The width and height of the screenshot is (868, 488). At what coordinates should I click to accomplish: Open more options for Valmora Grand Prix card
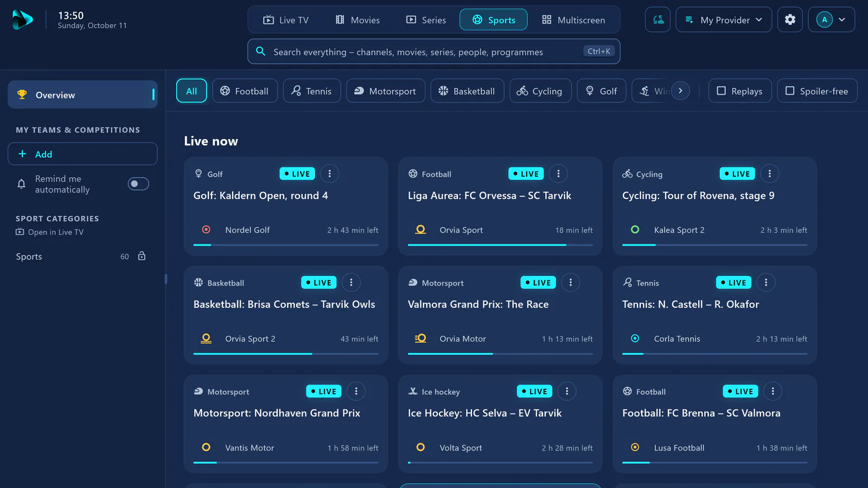pos(570,282)
